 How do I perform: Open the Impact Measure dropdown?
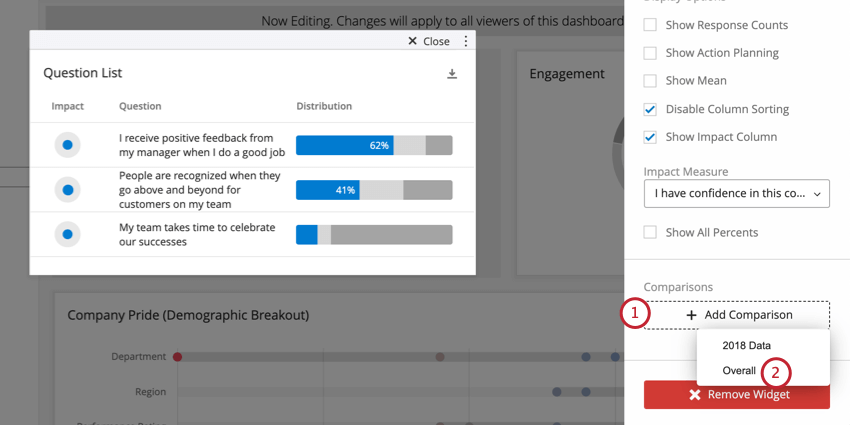coord(737,194)
